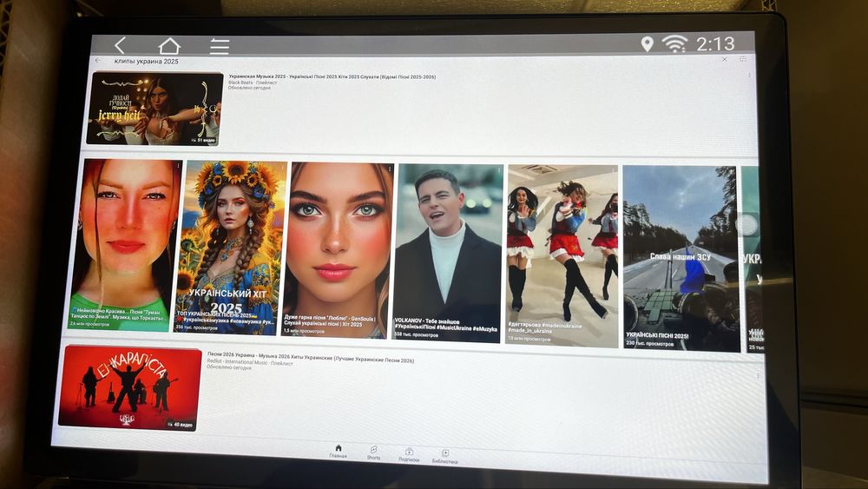868x489 pixels.
Task: Tap '#made_in_ukraine' caption on dancing Short
Action: pos(531,331)
